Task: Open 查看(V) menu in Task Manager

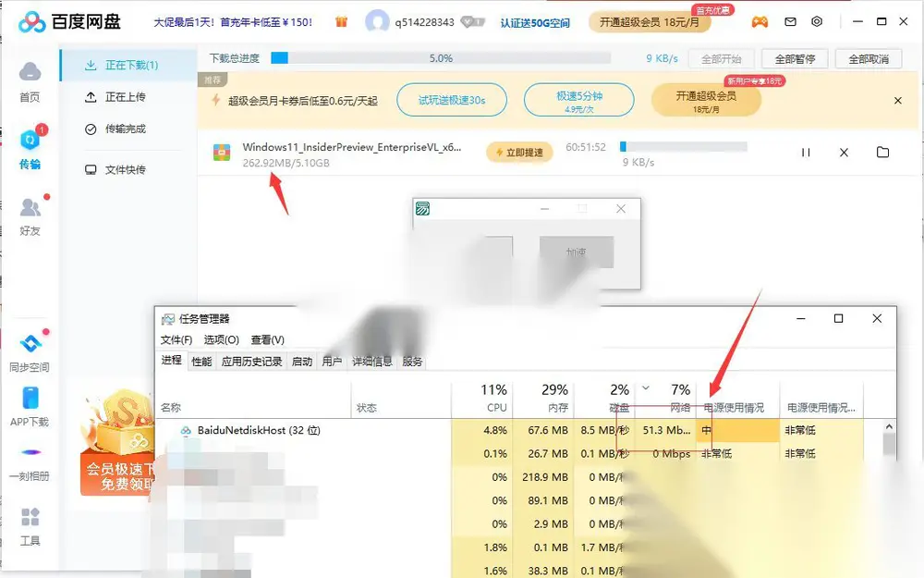Action: click(x=268, y=339)
